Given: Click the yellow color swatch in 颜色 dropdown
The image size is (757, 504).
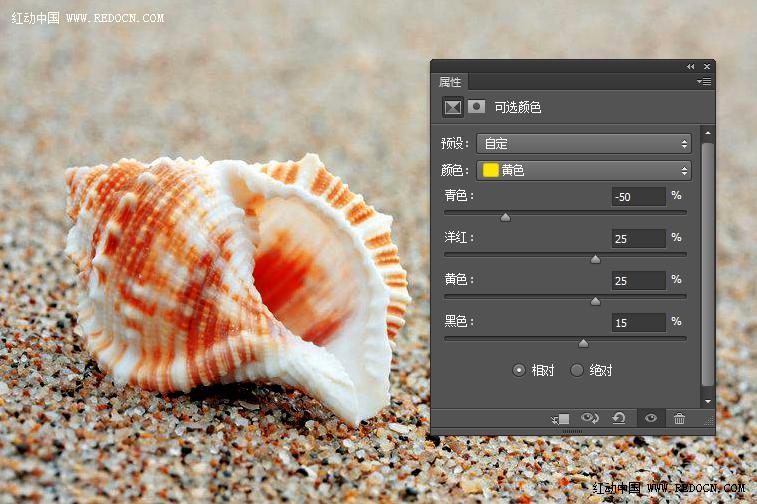Looking at the screenshot, I should tap(491, 170).
